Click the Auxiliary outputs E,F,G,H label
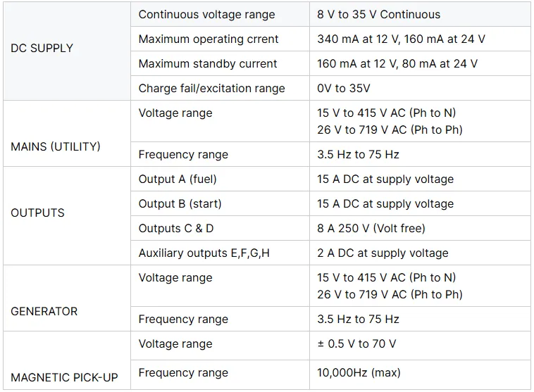 pyautogui.click(x=204, y=253)
